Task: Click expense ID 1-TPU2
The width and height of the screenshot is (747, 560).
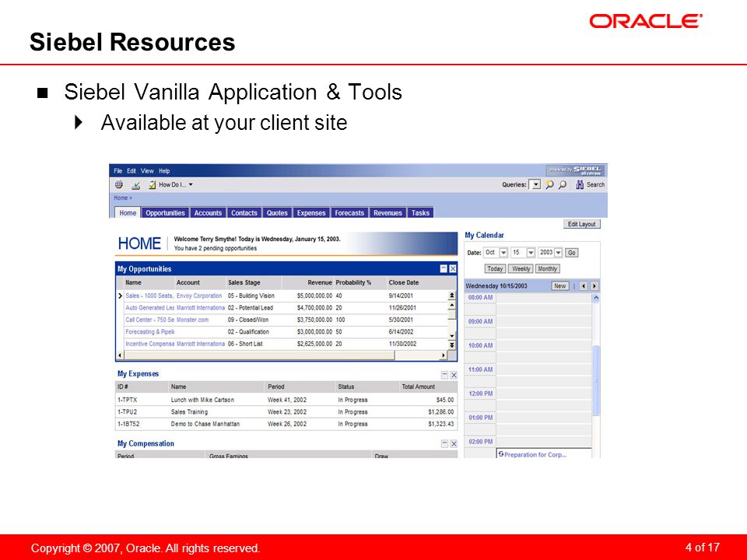Action: click(127, 412)
